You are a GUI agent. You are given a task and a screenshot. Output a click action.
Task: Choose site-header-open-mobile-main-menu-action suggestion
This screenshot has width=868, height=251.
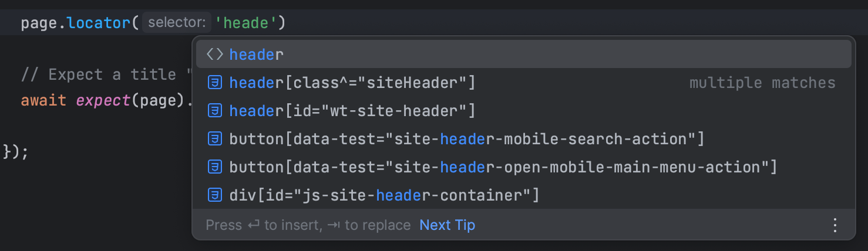(523, 167)
